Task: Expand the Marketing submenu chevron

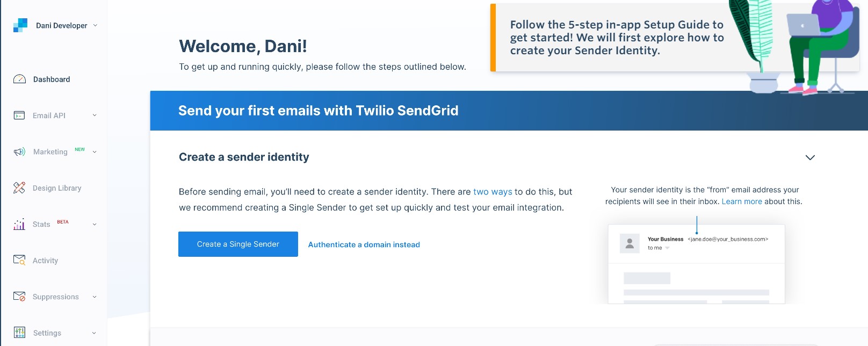Action: (x=95, y=152)
